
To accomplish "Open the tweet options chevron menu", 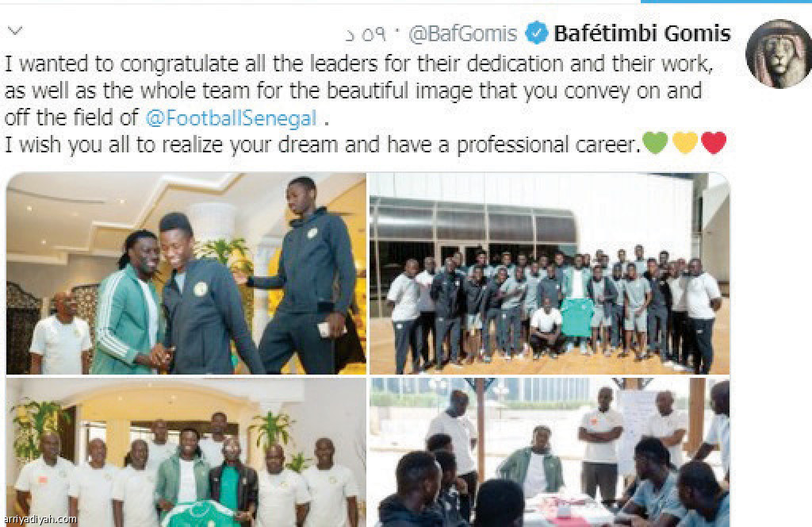I will point(15,31).
